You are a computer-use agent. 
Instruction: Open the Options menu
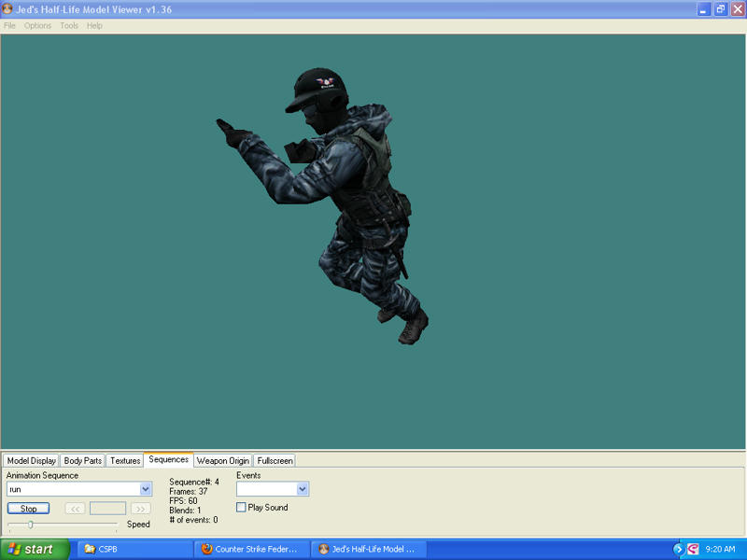[37, 26]
